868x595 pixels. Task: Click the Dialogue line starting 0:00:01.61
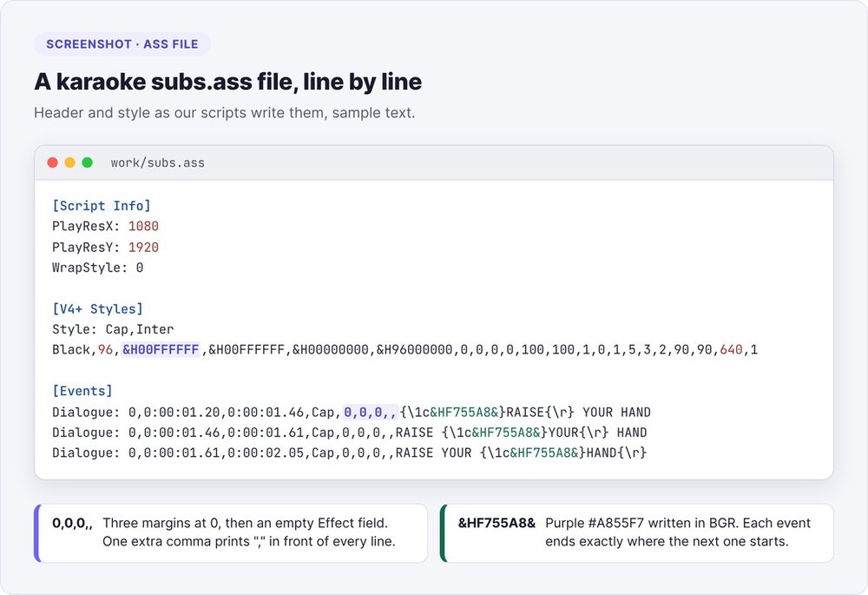point(349,453)
